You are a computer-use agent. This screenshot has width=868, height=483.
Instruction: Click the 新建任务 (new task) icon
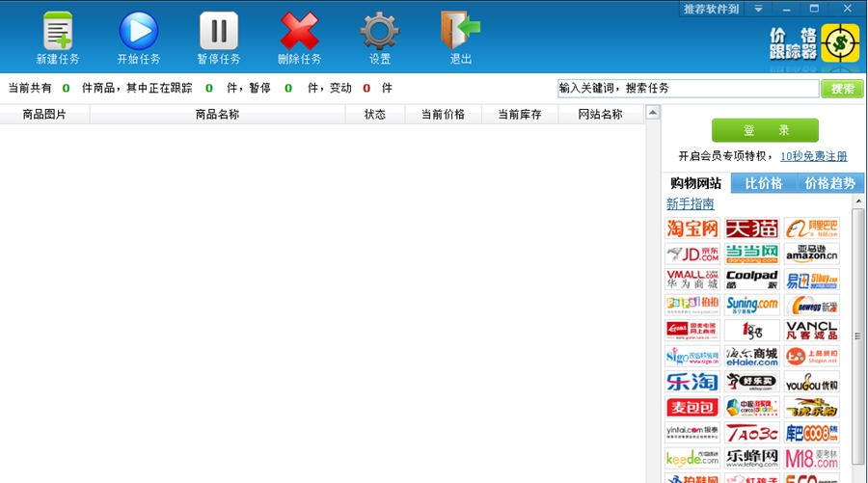(58, 31)
